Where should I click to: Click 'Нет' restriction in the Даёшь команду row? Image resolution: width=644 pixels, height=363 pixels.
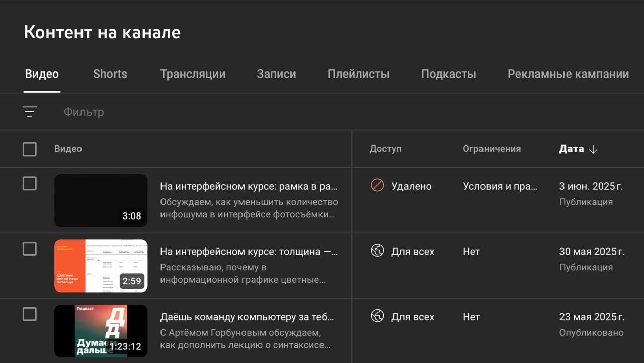point(471,317)
